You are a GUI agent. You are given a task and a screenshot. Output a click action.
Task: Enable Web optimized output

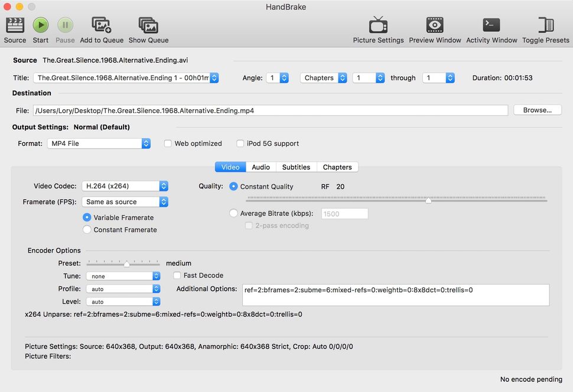(168, 143)
